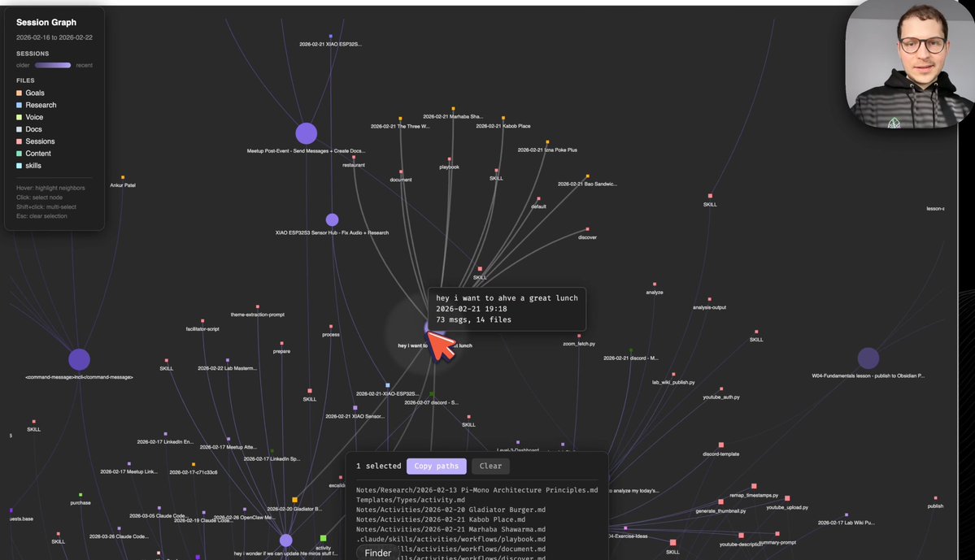Click the older-to-recent sessions gradient bar
Screen dimensions: 975x560
coord(53,65)
